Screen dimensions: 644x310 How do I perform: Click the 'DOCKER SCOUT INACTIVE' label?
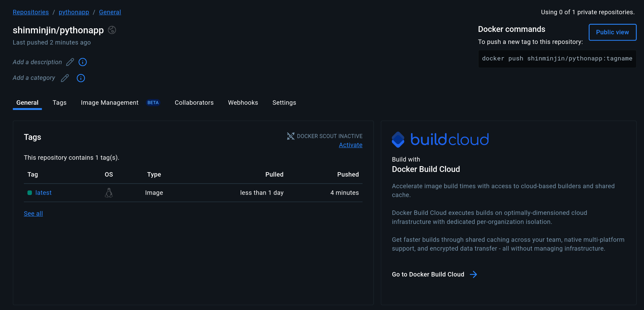330,136
